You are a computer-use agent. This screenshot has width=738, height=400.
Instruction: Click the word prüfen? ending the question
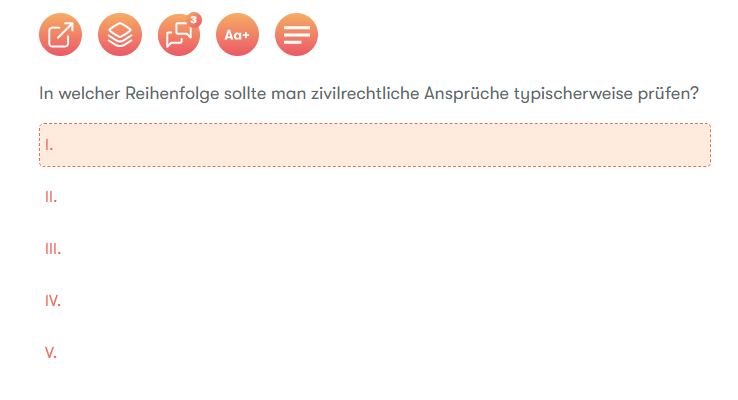pyautogui.click(x=668, y=94)
